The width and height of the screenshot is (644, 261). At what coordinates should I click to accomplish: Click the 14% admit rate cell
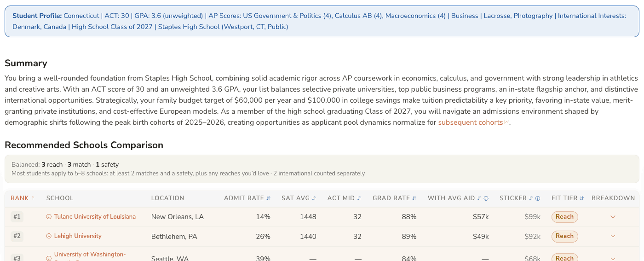tap(263, 217)
